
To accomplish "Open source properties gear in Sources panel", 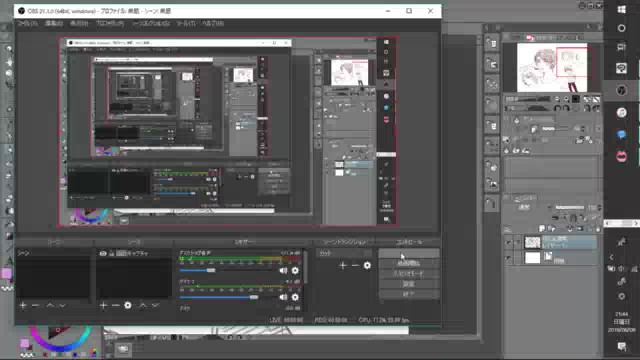I will [128, 305].
